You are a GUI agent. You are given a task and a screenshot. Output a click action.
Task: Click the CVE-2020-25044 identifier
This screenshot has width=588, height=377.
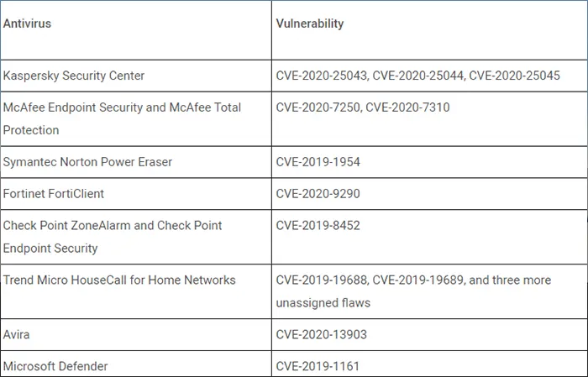418,76
